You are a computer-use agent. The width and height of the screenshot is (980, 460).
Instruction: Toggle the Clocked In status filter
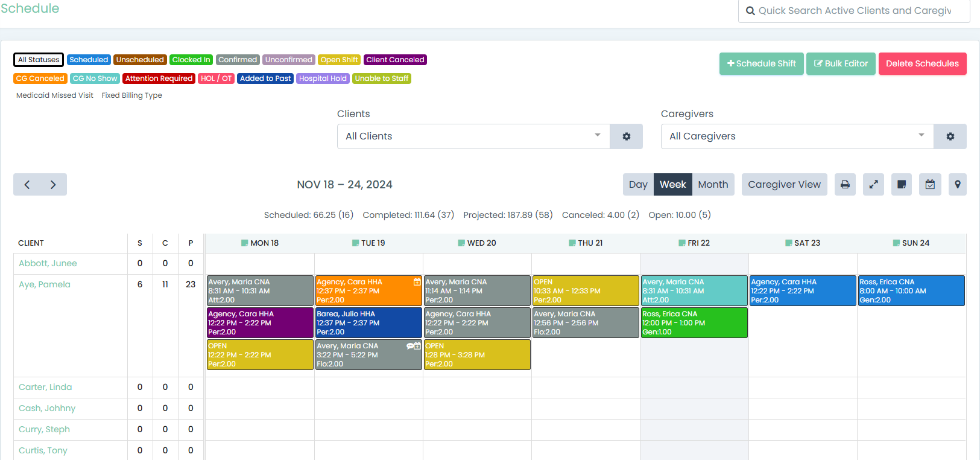(191, 60)
